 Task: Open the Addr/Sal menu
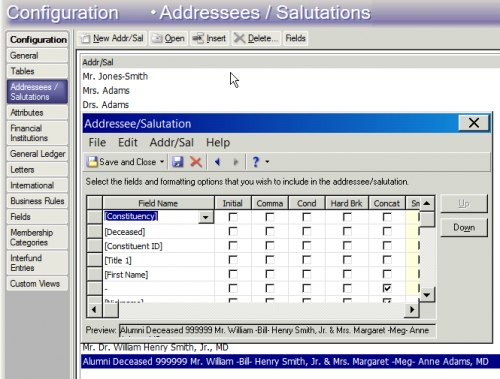pyautogui.click(x=171, y=143)
